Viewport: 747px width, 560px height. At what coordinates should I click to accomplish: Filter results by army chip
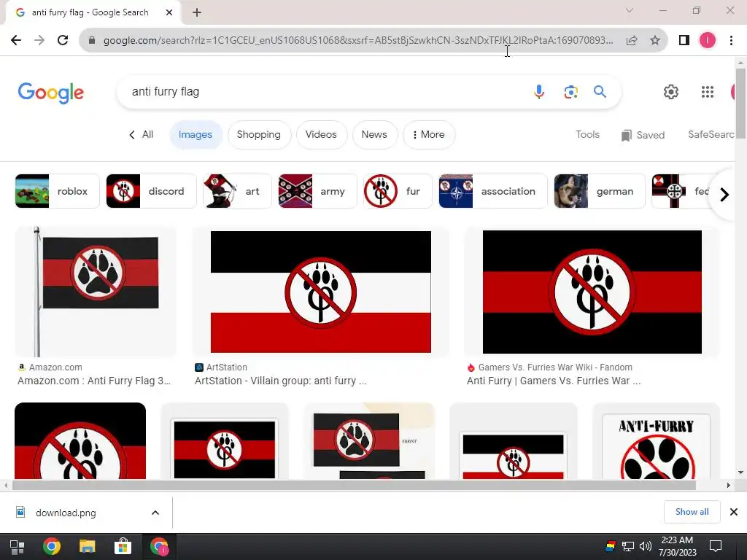pyautogui.click(x=317, y=191)
